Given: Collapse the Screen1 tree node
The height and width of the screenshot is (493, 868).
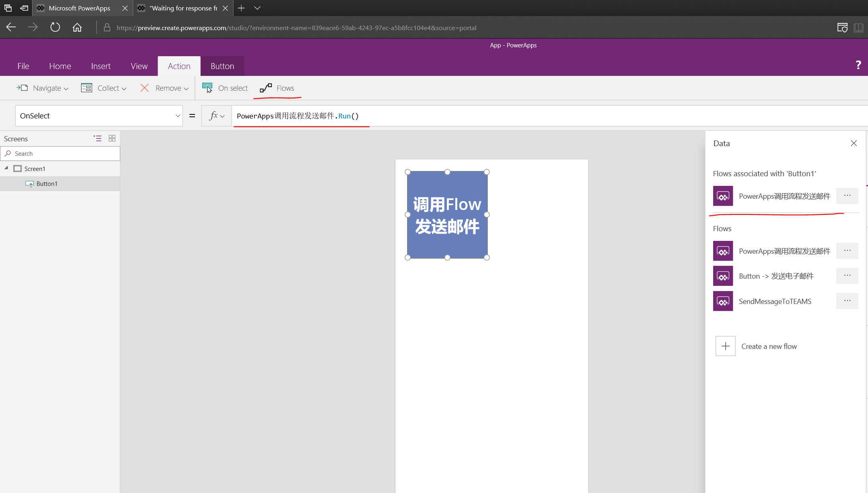Looking at the screenshot, I should [x=6, y=168].
